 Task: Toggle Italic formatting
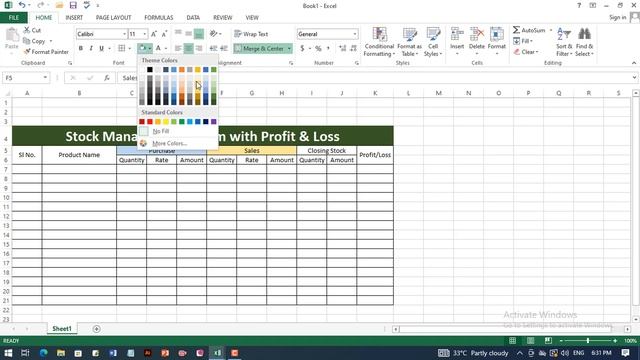click(x=91, y=48)
